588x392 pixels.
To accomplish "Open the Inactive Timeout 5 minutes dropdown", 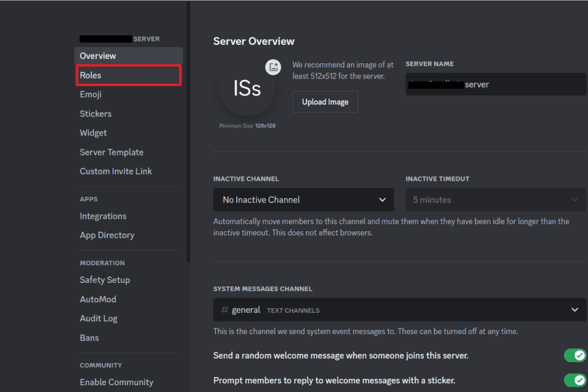I will point(496,200).
